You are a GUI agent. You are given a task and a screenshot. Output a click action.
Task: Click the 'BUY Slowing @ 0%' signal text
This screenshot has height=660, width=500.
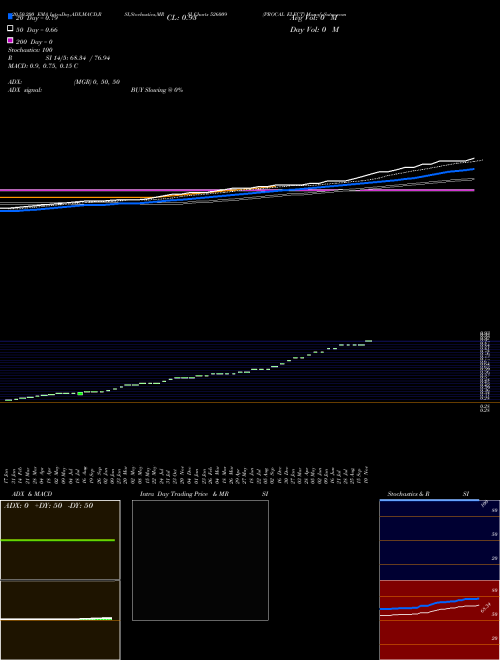click(157, 90)
